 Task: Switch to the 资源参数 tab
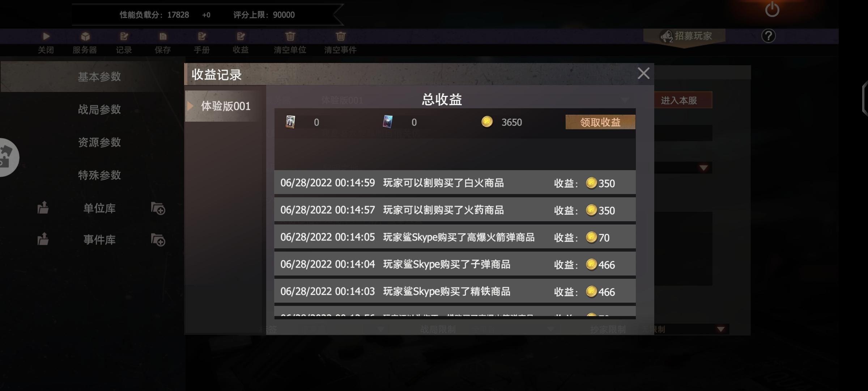click(99, 142)
